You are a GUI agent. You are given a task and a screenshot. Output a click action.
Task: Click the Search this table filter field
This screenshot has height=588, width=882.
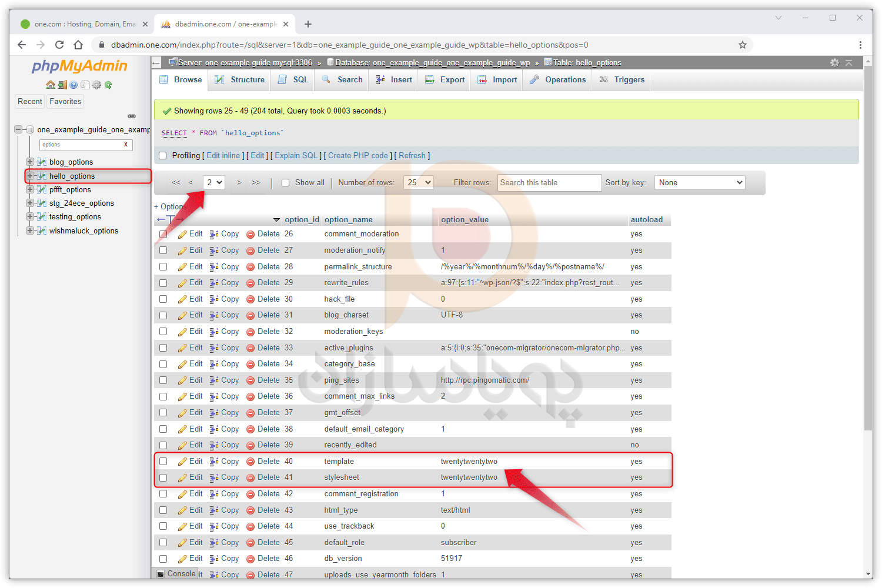(x=549, y=183)
